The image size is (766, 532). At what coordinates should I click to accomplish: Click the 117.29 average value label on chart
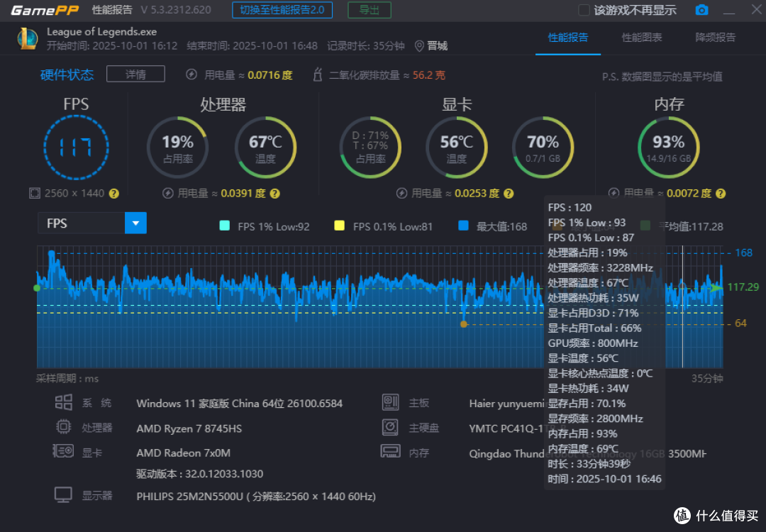pyautogui.click(x=743, y=287)
